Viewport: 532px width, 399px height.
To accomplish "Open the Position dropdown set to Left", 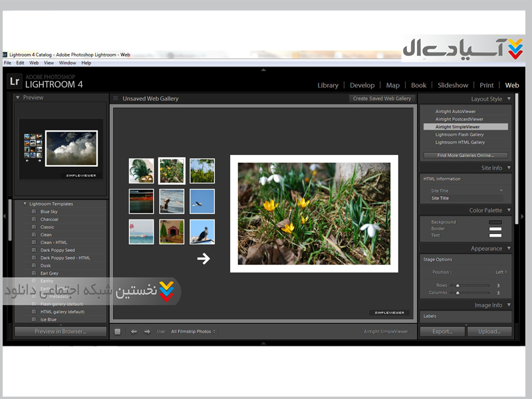I will (x=501, y=272).
